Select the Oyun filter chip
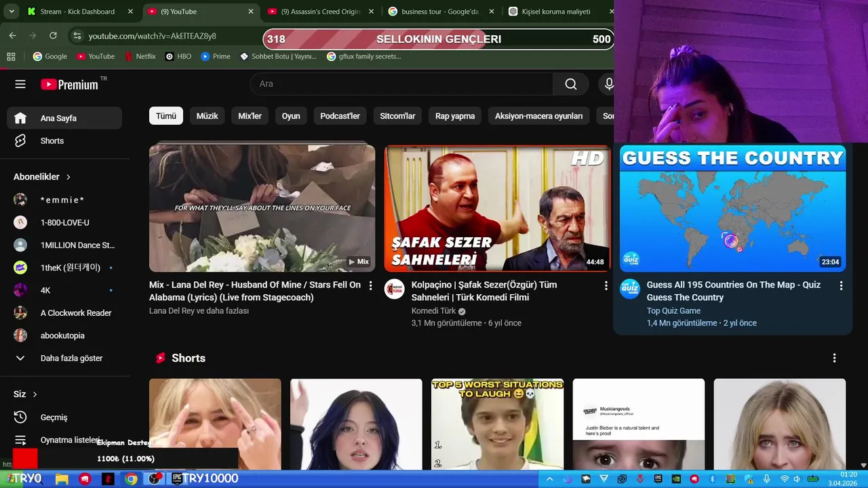Image resolution: width=868 pixels, height=488 pixels. (291, 116)
